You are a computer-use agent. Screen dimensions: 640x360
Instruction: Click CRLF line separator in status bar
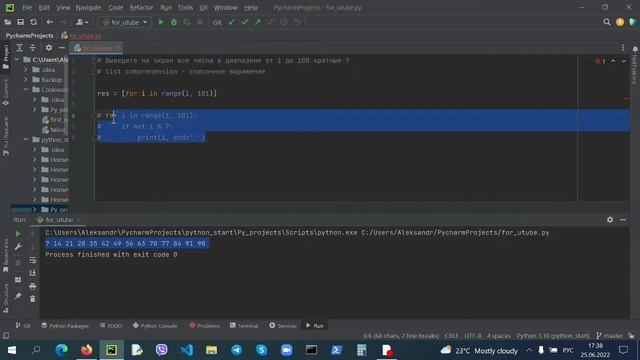451,336
